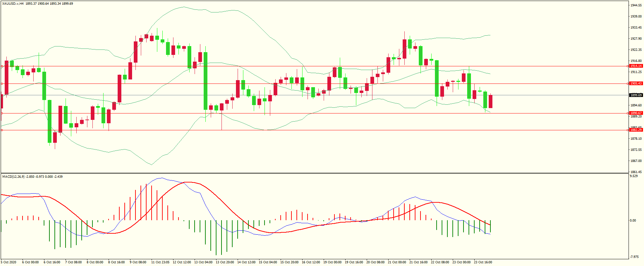Click the 14 Oct 12:00 time label
644x266 pixels.
click(x=246, y=262)
